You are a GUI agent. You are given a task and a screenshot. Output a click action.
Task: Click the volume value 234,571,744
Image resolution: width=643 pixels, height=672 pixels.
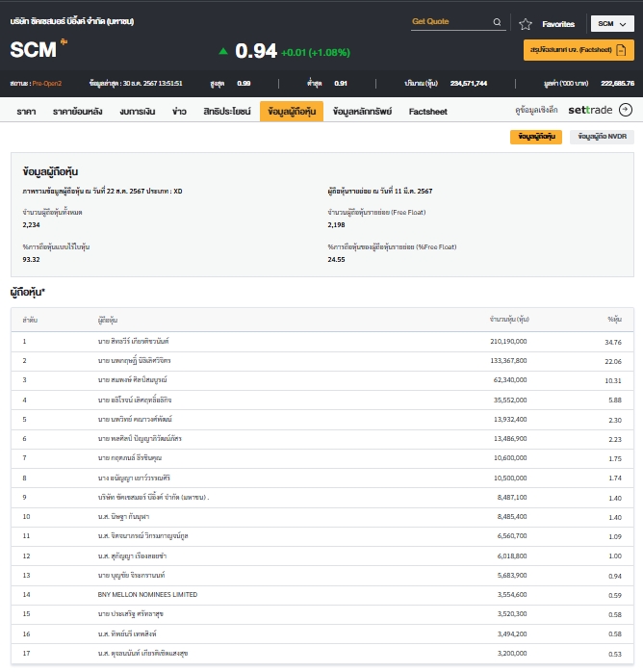click(x=469, y=83)
